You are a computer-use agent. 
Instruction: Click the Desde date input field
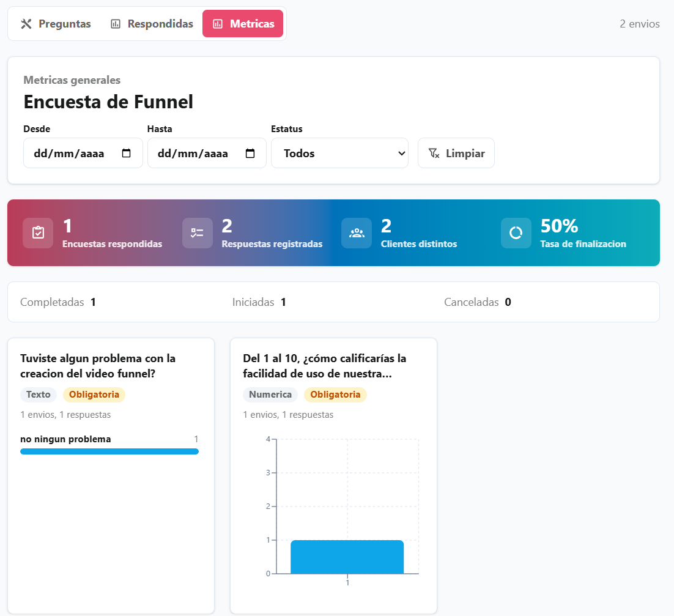click(x=83, y=153)
